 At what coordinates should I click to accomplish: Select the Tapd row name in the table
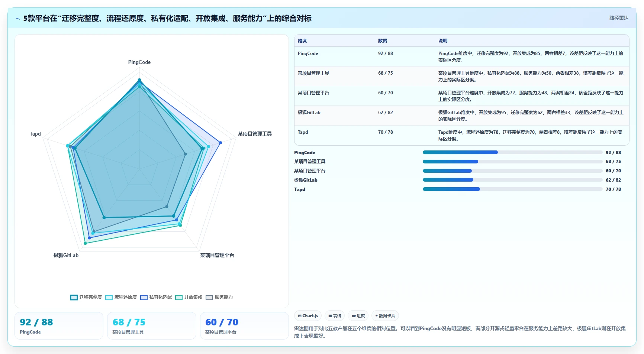(303, 132)
